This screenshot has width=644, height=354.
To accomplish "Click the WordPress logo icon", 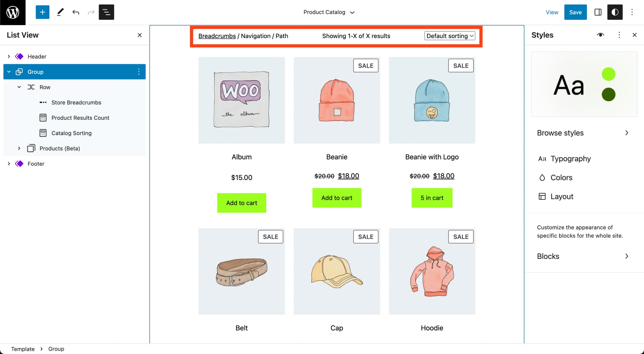I will [x=12, y=12].
